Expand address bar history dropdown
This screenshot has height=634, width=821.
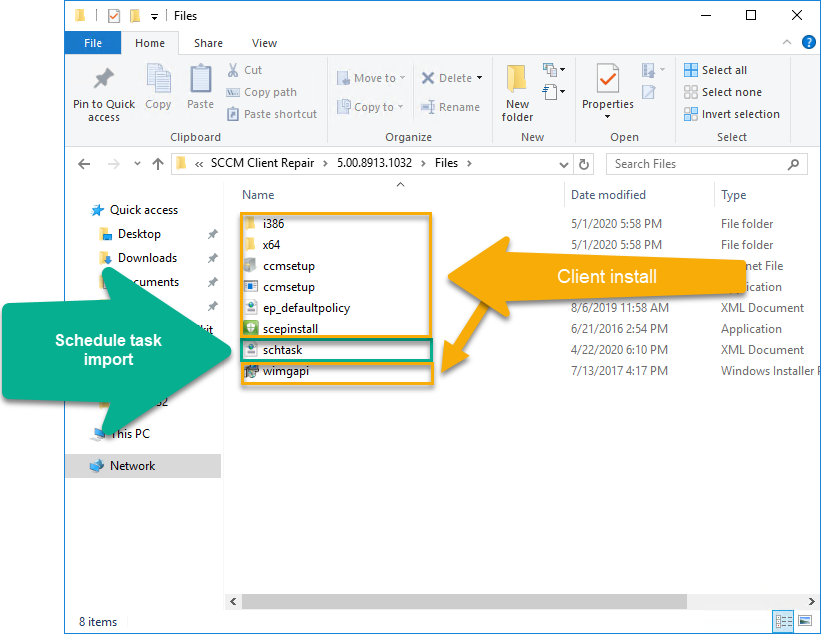click(x=564, y=164)
